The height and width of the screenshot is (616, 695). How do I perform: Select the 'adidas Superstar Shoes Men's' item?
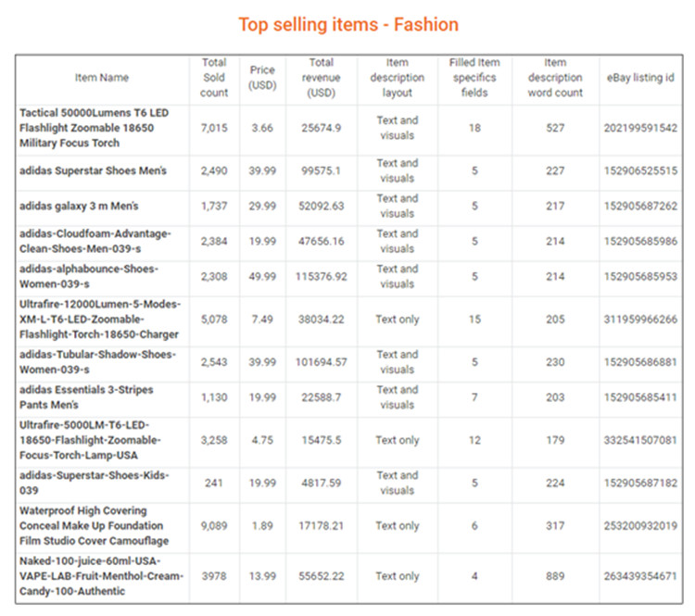(93, 170)
